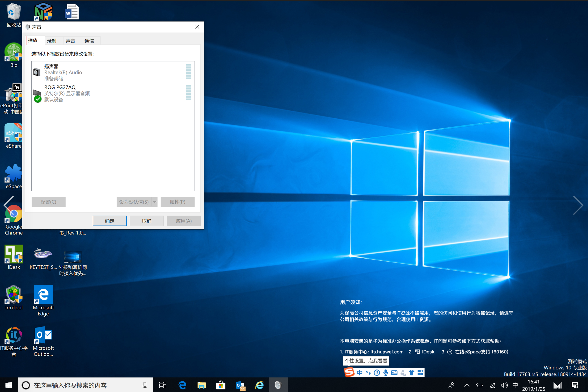Click the 确定 button
Viewport: 588px width, 392px height.
pos(110,221)
